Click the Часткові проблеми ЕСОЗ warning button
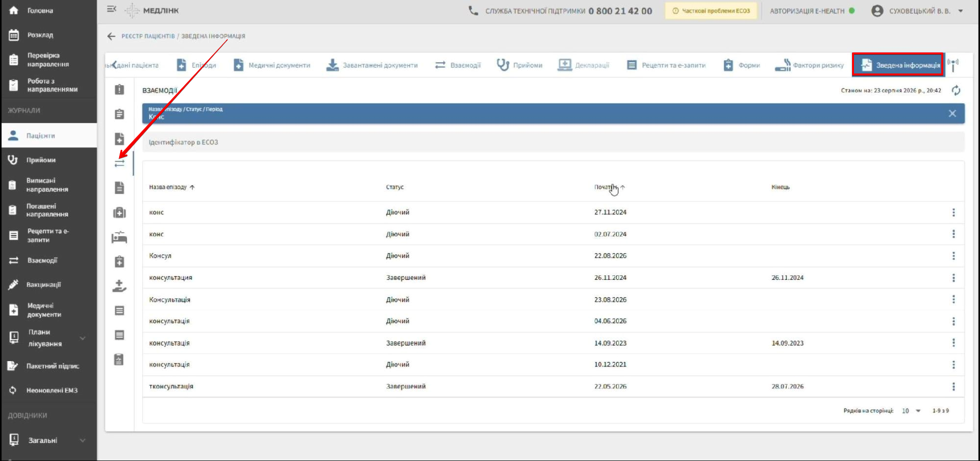Screen dimensions: 980x461 pyautogui.click(x=710, y=11)
